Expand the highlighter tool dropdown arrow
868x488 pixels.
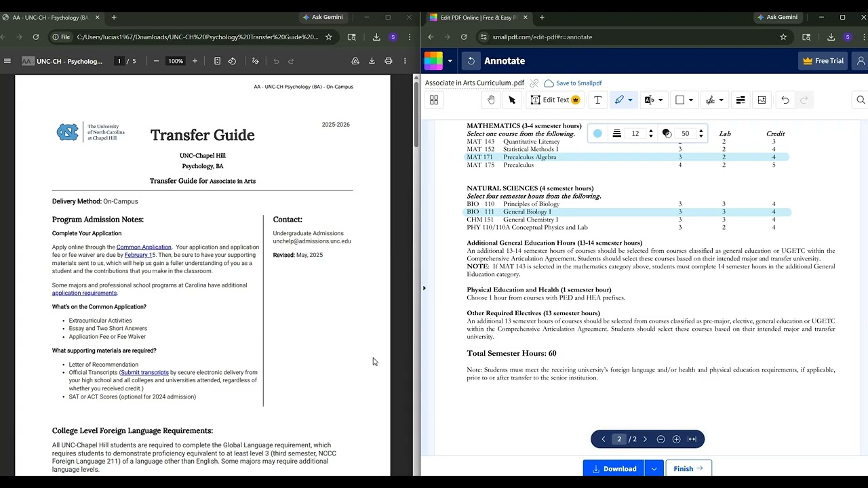(x=630, y=100)
